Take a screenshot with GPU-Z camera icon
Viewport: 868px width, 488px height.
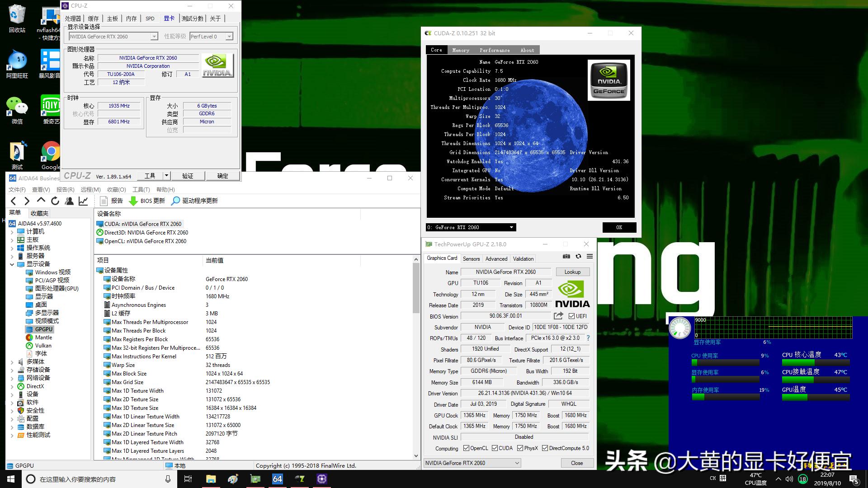[566, 256]
